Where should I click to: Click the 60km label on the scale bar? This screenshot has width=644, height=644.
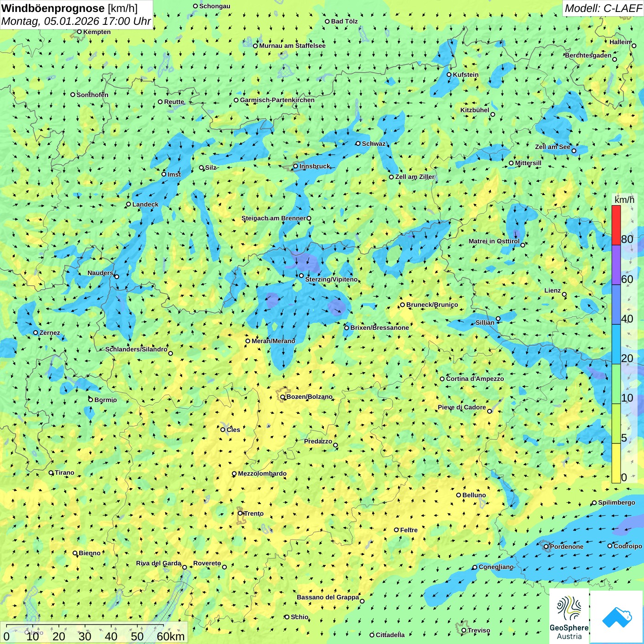[x=171, y=636]
